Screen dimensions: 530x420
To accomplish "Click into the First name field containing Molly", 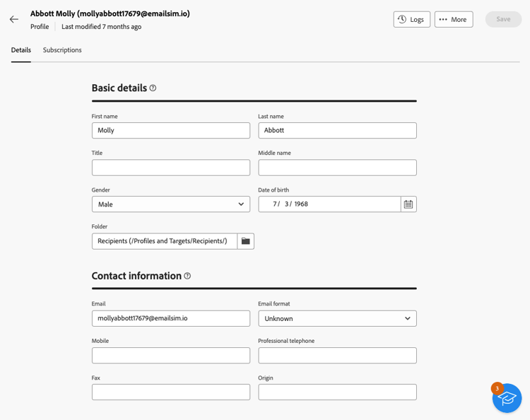I will click(x=171, y=131).
